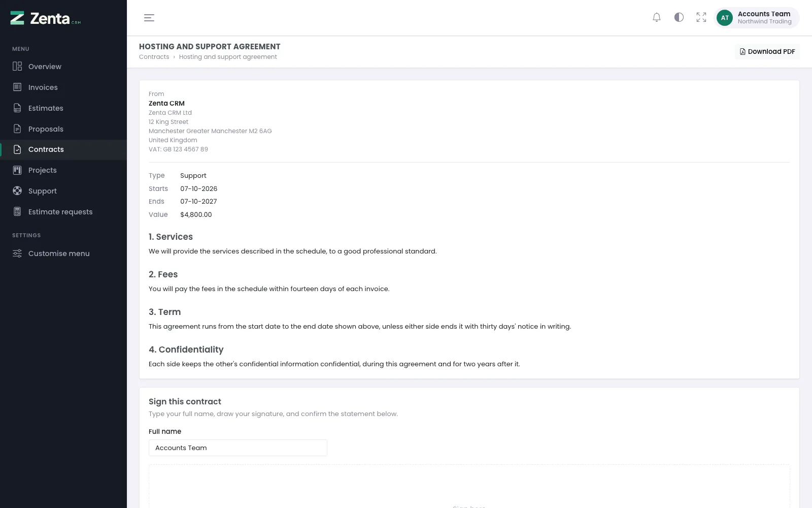Click the start date 07-10-2026
This screenshot has width=812, height=508.
click(x=199, y=188)
